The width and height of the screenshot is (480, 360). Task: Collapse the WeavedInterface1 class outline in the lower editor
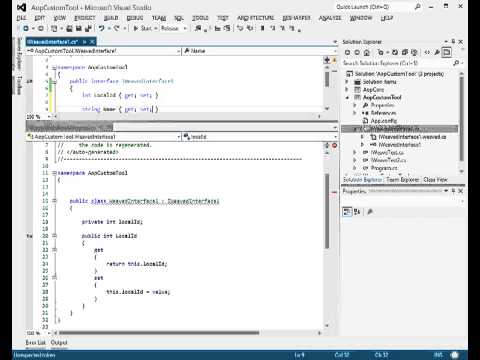click(x=54, y=201)
